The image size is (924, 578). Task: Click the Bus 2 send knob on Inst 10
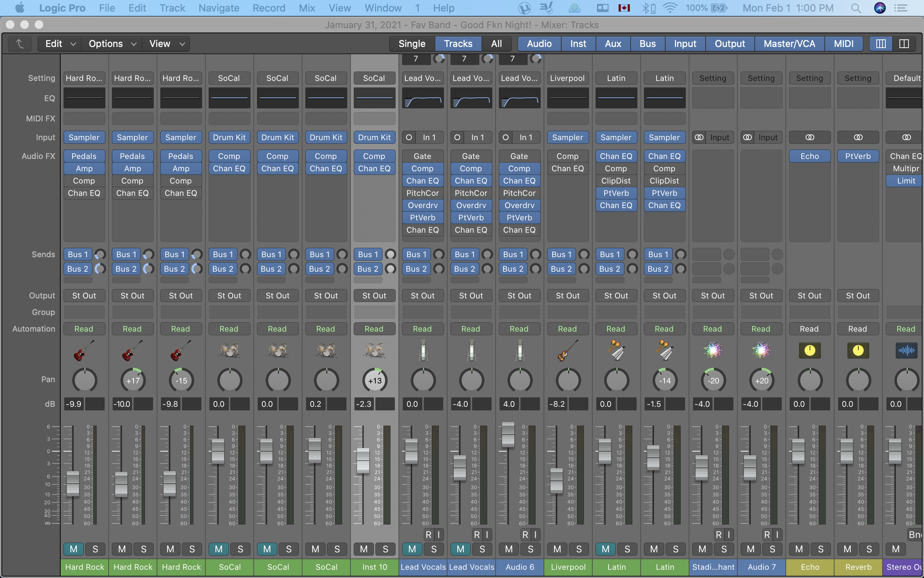390,269
